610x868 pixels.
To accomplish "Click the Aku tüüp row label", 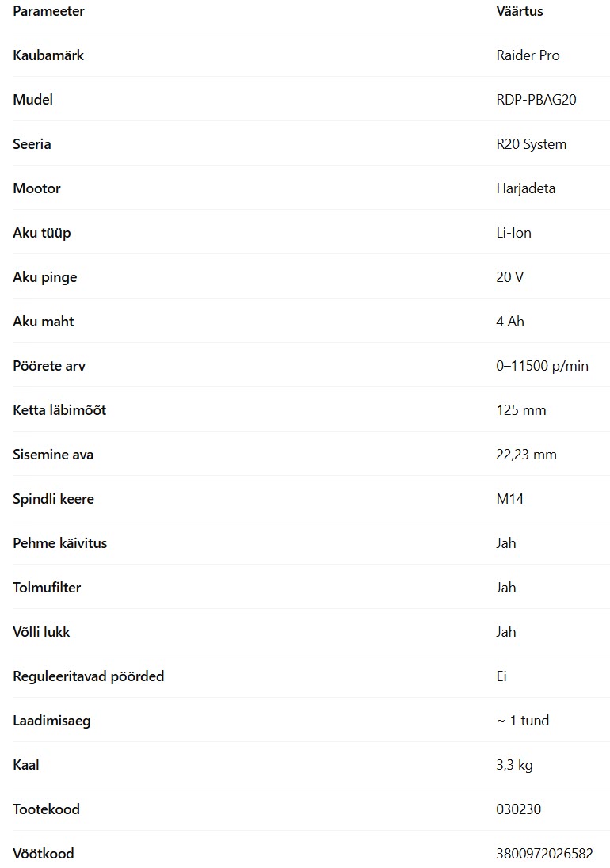I will point(42,233).
